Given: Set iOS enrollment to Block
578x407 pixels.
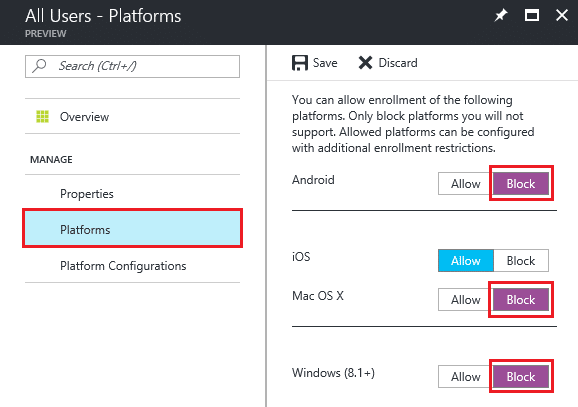Looking at the screenshot, I should click(520, 261).
